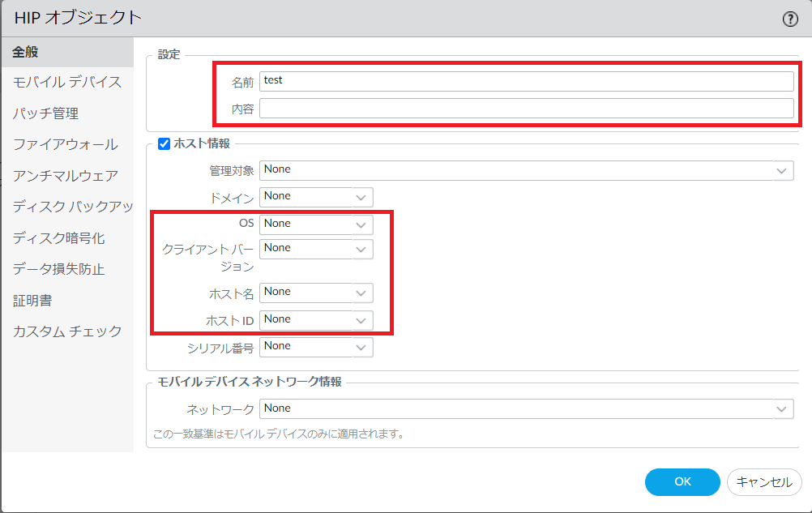Focus the 内容 input field
This screenshot has height=513, width=812.
[526, 109]
